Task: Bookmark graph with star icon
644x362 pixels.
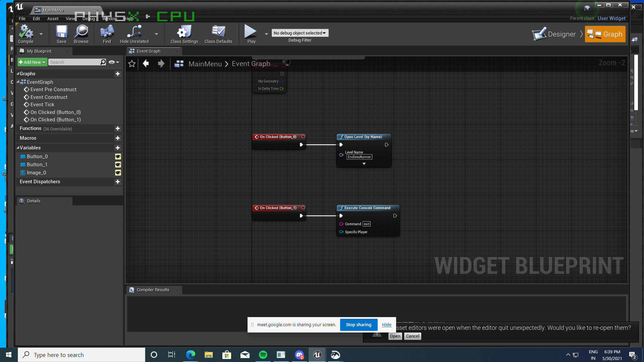Action: click(x=132, y=64)
